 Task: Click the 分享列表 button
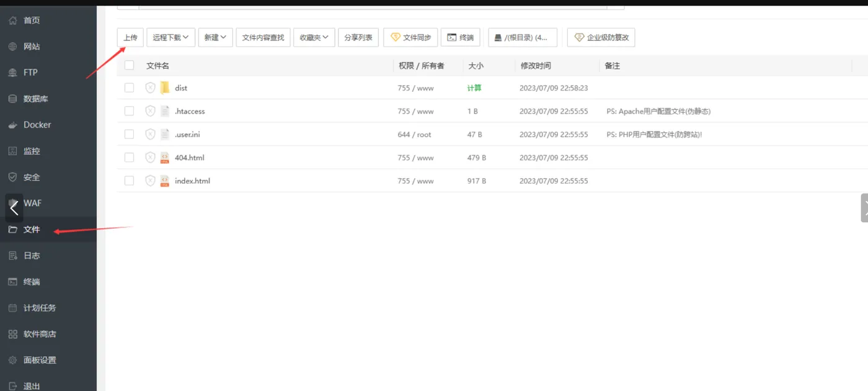358,37
